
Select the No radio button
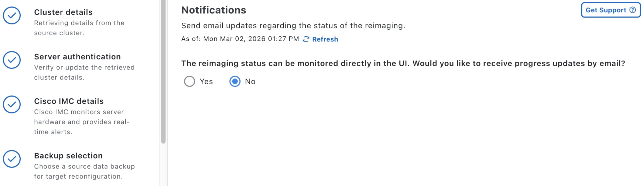[x=235, y=82]
